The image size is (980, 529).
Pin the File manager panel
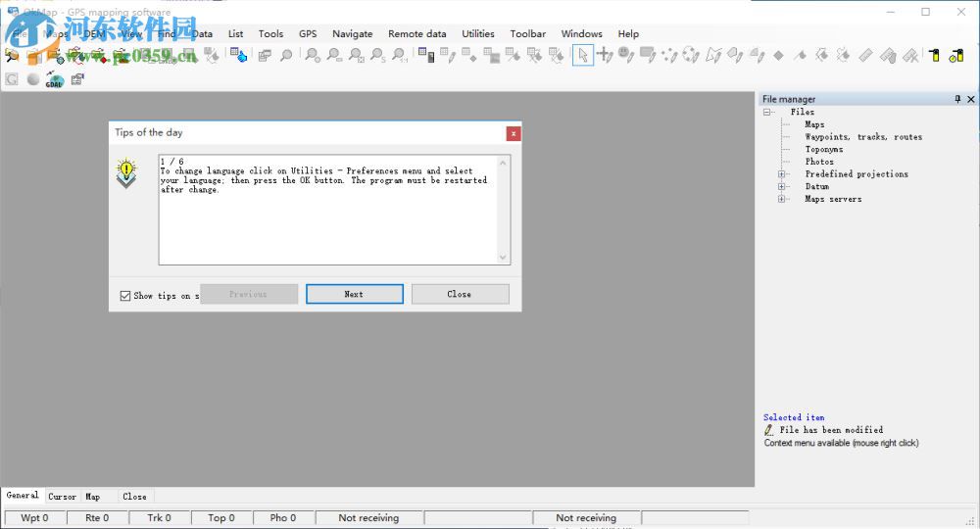(x=957, y=99)
